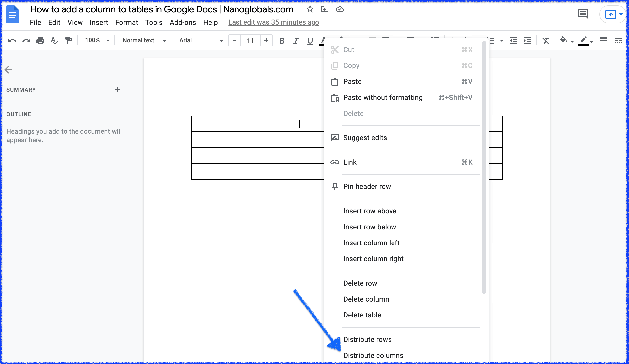The height and width of the screenshot is (364, 629).
Task: Click the font size decrease button
Action: point(234,40)
